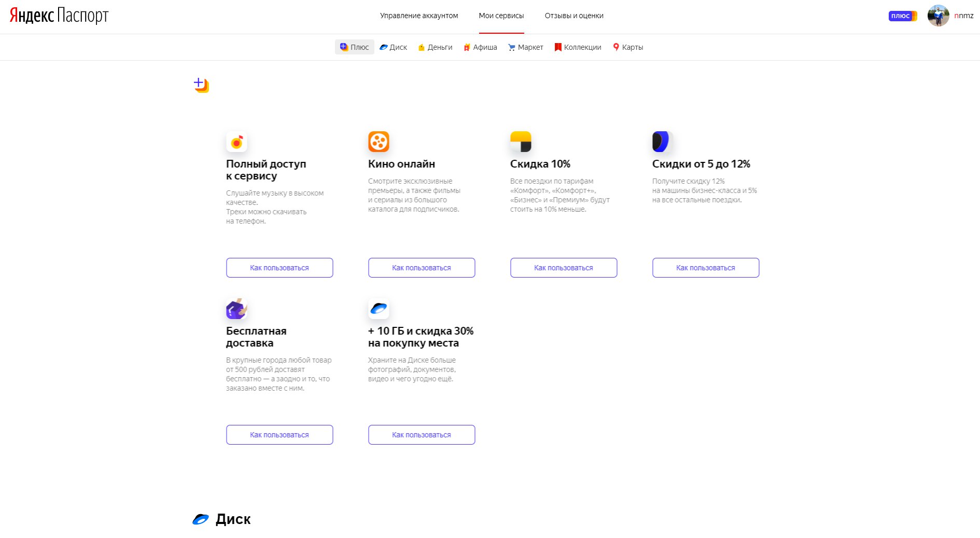Image resolution: width=980 pixels, height=538 pixels.
Task: Click the Храните на Диске больше description
Action: pyautogui.click(x=412, y=369)
